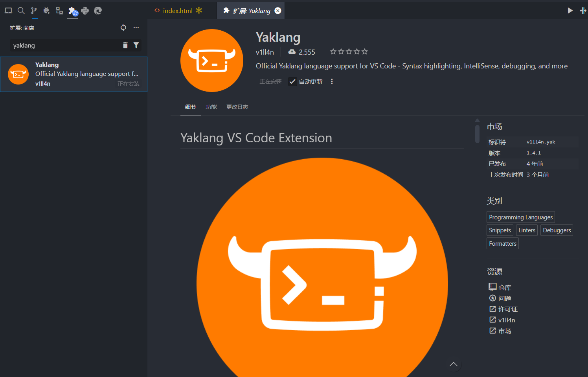Click the identifier value v1ll4n.yak
Viewport: 588px width, 377px height.
[x=541, y=142]
